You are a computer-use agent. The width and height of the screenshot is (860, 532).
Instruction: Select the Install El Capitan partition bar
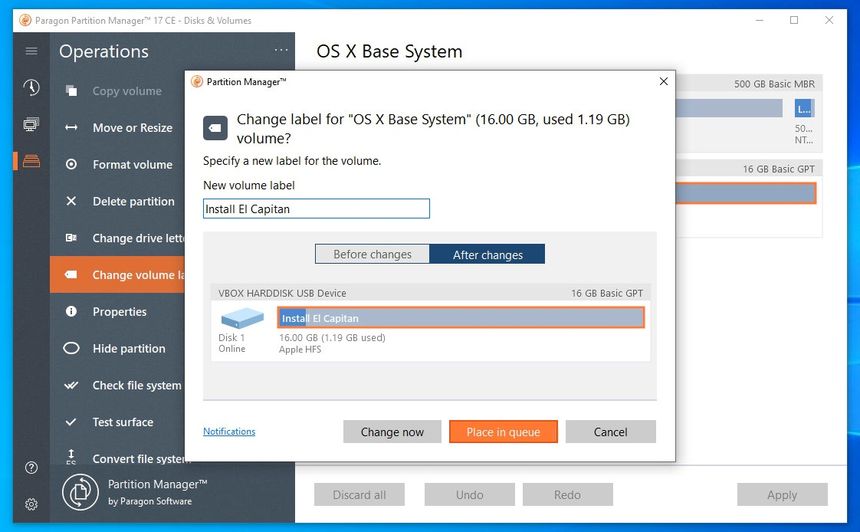[460, 318]
